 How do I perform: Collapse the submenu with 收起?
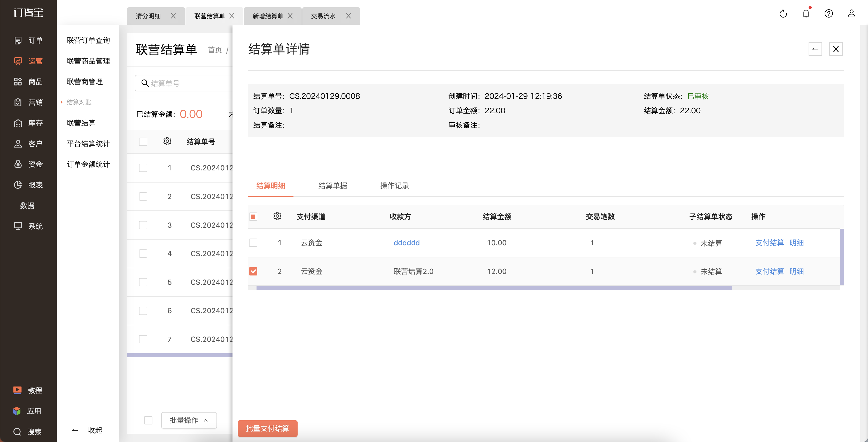87,430
